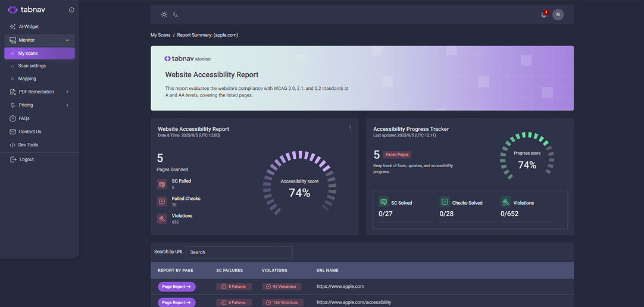Expand the Pricing submenu arrow
The image size is (644, 307).
pos(67,105)
